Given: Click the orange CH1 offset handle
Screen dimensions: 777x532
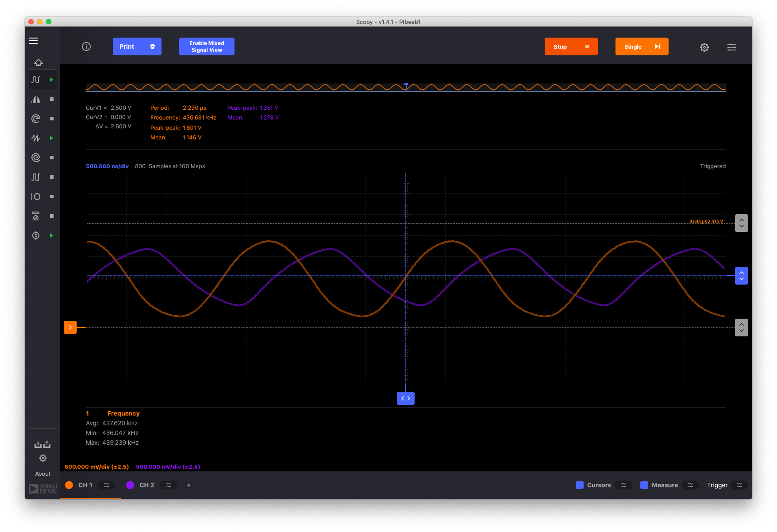Looking at the screenshot, I should click(70, 328).
